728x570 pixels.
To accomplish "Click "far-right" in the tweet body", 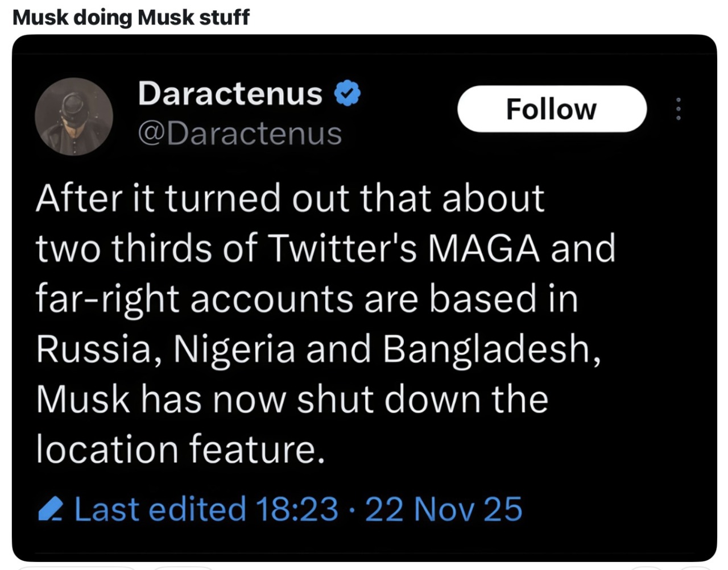I will point(107,299).
